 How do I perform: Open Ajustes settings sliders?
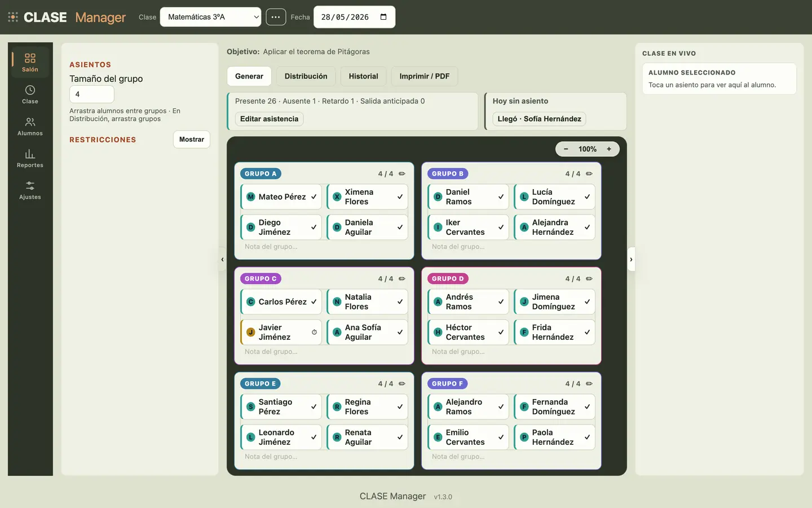coord(30,190)
